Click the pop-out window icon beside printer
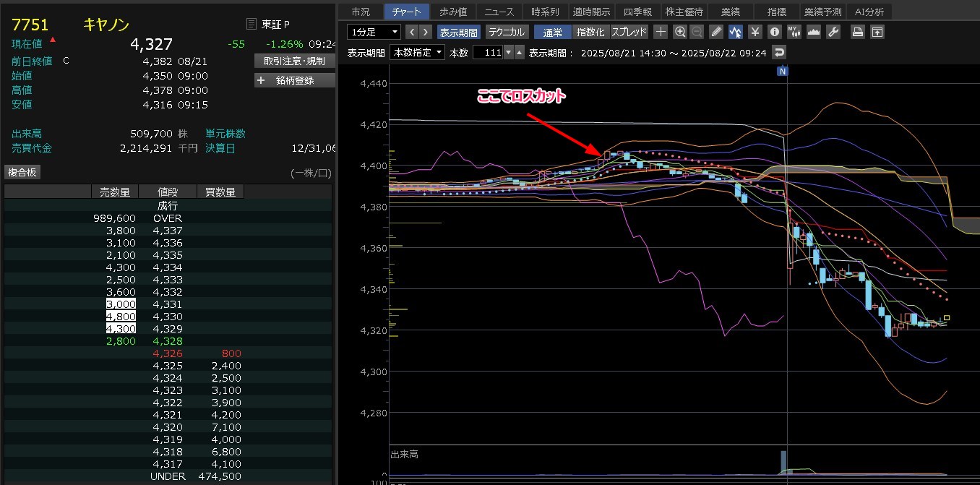980x485 pixels. coord(877,32)
